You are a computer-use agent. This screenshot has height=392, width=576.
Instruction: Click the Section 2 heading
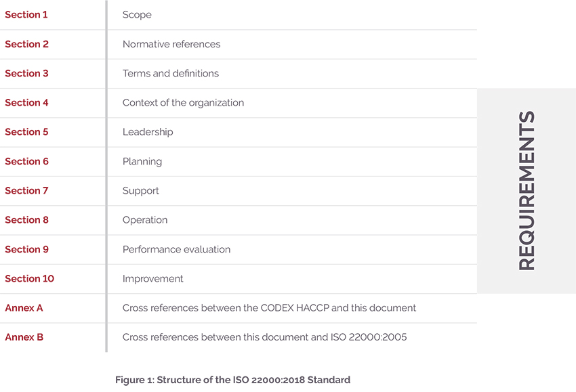pyautogui.click(x=26, y=44)
